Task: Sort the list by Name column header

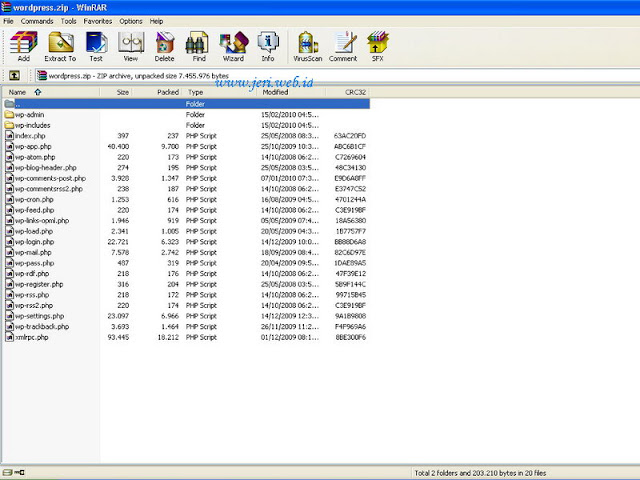Action: coord(18,92)
